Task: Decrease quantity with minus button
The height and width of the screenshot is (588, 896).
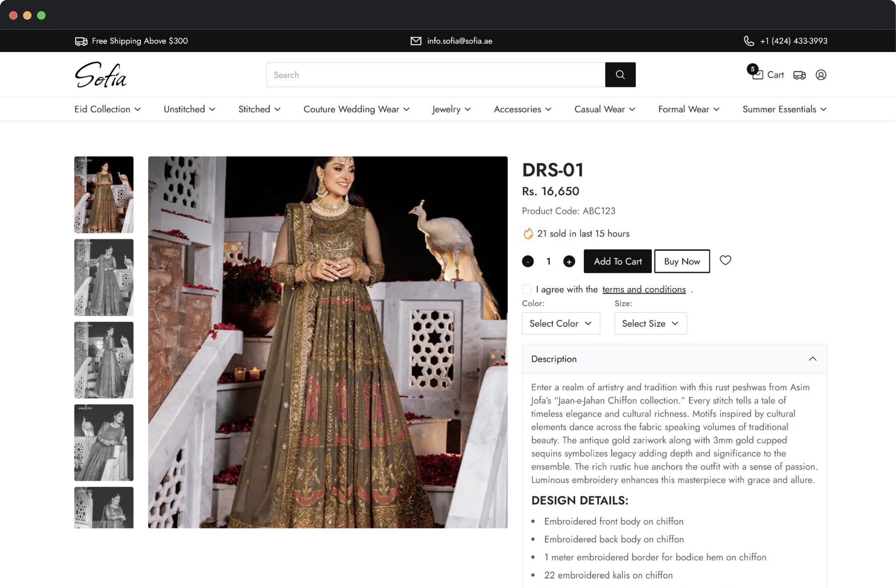Action: click(x=528, y=261)
